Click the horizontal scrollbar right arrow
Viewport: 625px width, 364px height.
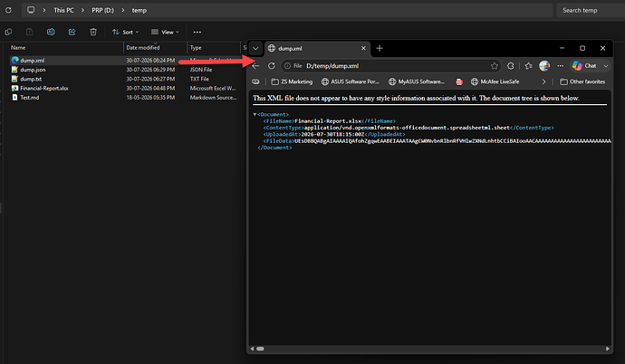(608, 349)
